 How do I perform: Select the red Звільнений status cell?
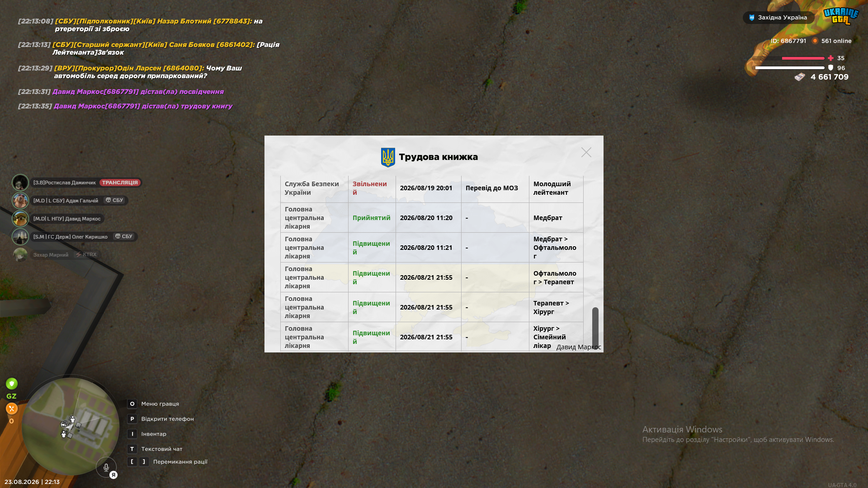372,188
